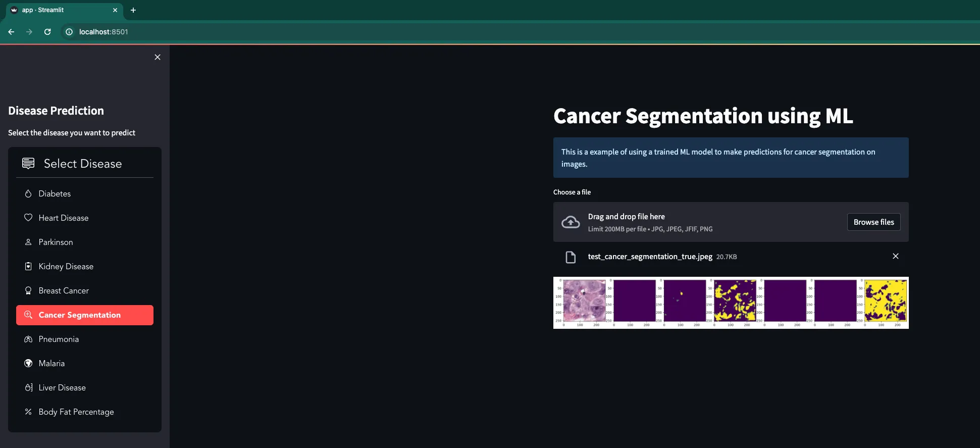Image resolution: width=980 pixels, height=448 pixels.
Task: Click the Browse files button
Action: 873,222
